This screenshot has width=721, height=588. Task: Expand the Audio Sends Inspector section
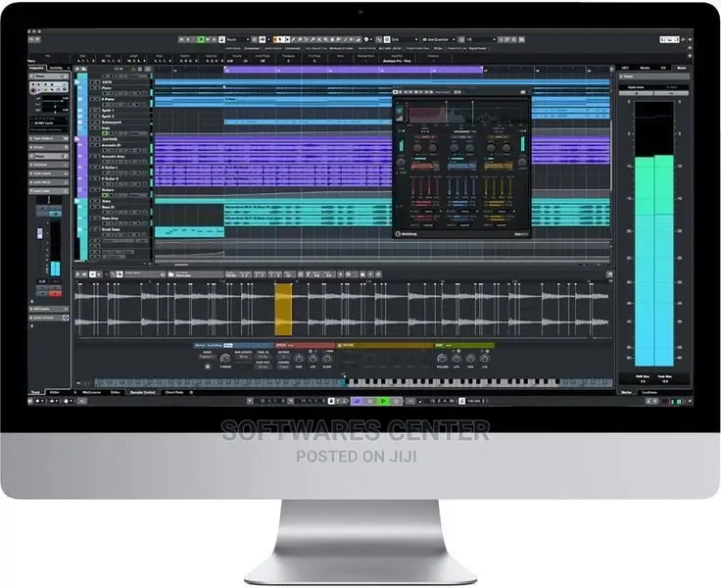(x=49, y=182)
